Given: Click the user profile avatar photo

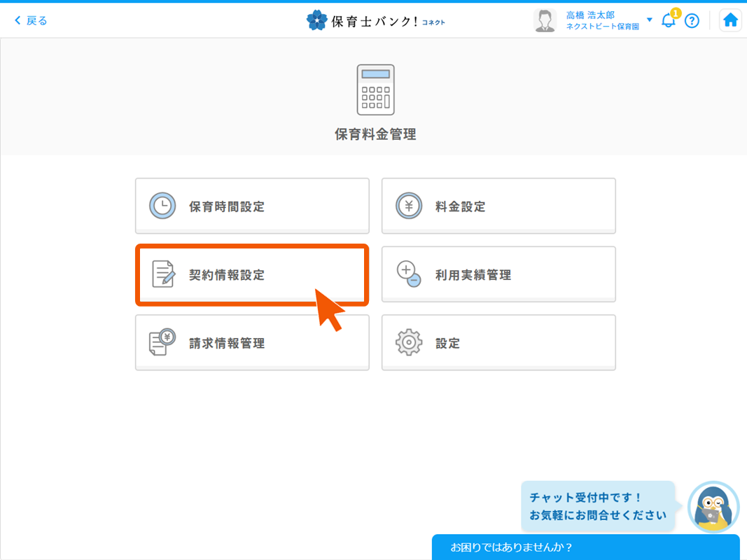Looking at the screenshot, I should (545, 20).
